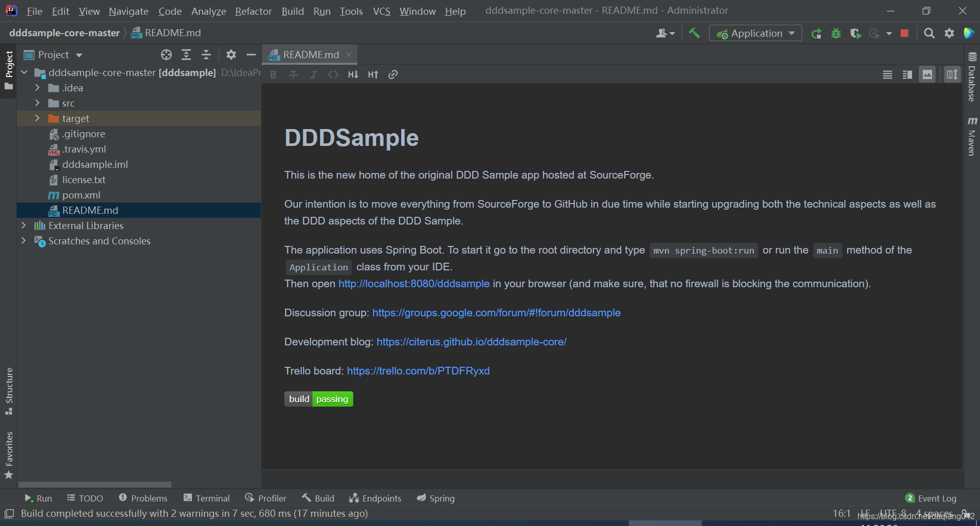Screen dimensions: 980x526
Task: Expand External Libraries node
Action: coord(24,226)
